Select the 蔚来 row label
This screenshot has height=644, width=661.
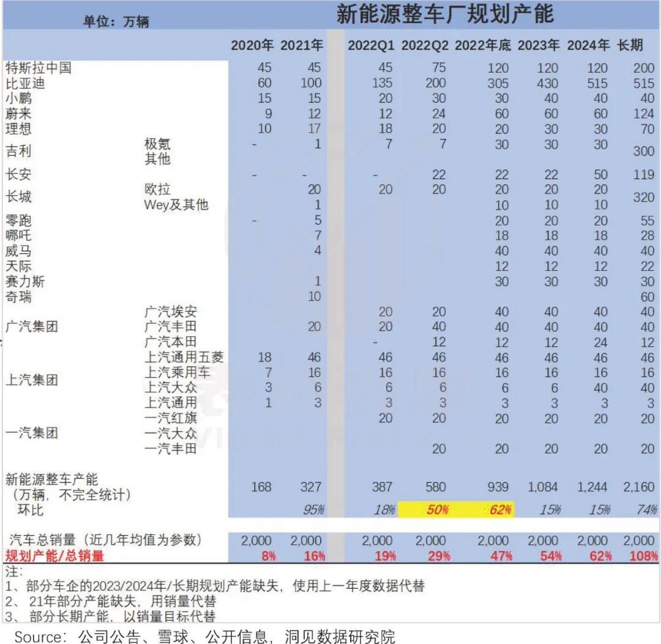[x=18, y=113]
